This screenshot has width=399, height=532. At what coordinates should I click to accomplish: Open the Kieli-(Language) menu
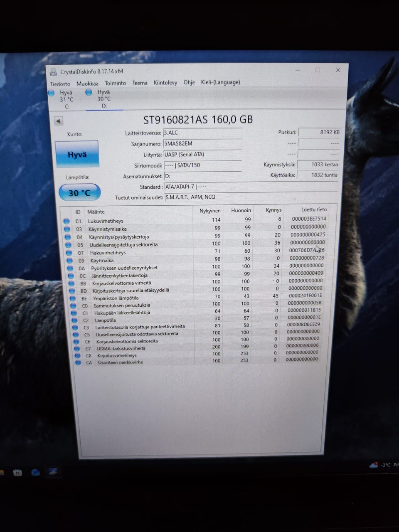(220, 82)
